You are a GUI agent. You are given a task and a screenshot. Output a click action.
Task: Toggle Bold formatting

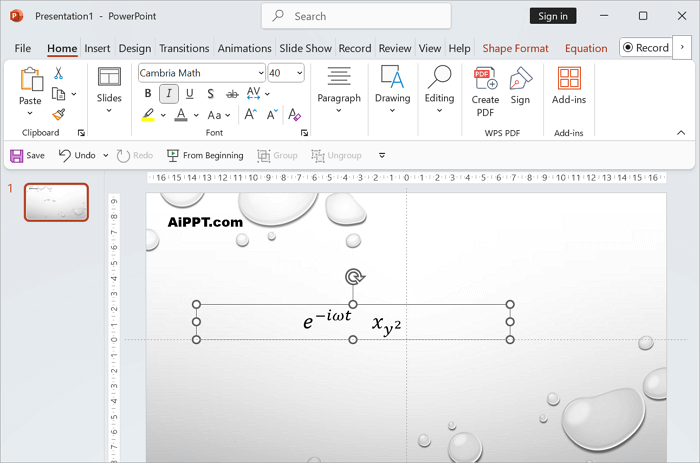[x=148, y=94]
